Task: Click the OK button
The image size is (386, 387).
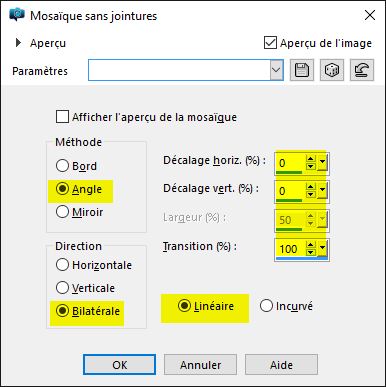Action: click(x=119, y=365)
